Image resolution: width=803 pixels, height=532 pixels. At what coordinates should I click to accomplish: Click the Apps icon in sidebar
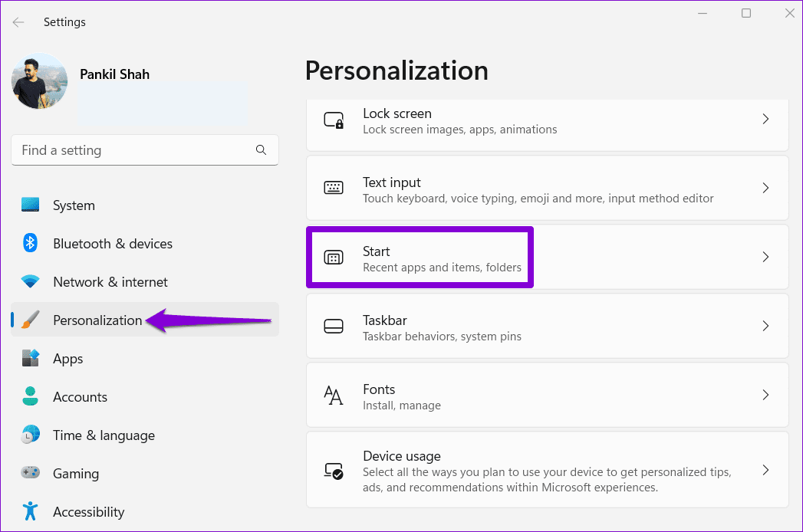pos(30,359)
